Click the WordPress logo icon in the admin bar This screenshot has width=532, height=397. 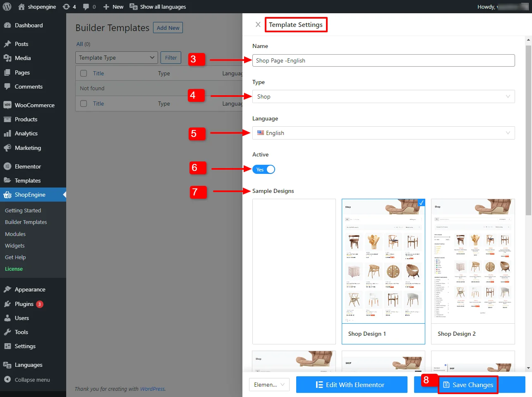pyautogui.click(x=7, y=7)
